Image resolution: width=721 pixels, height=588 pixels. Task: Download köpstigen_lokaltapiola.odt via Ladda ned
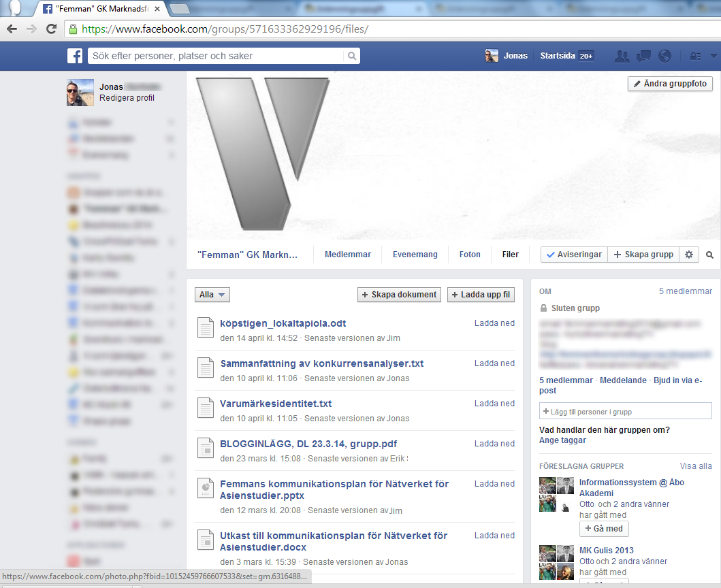494,323
